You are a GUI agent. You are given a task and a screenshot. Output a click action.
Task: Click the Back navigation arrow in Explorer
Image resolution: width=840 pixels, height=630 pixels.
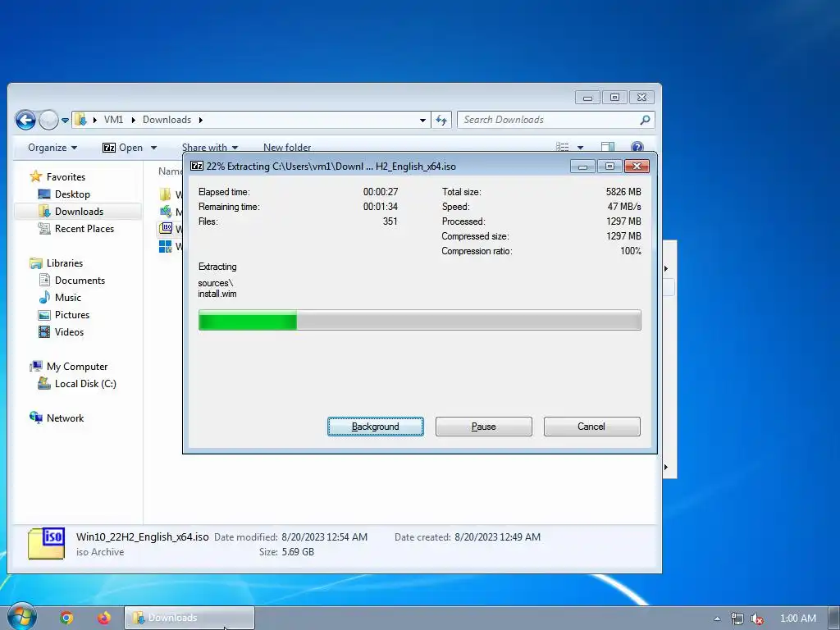[x=25, y=120]
